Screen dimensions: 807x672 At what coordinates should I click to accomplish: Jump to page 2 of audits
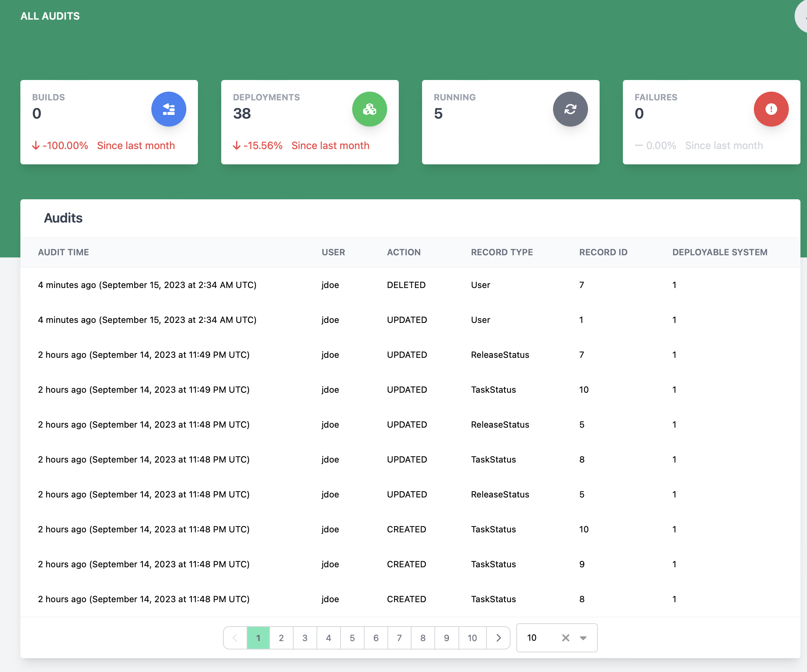tap(281, 638)
